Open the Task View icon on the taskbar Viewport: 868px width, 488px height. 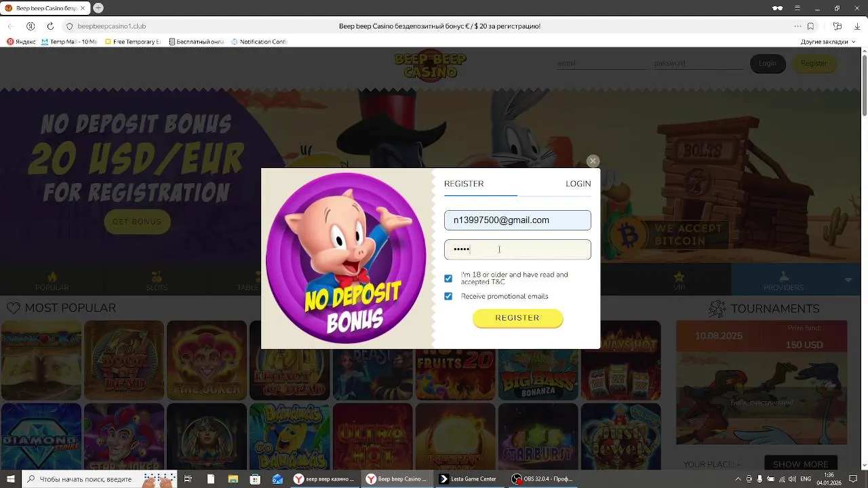(188, 479)
